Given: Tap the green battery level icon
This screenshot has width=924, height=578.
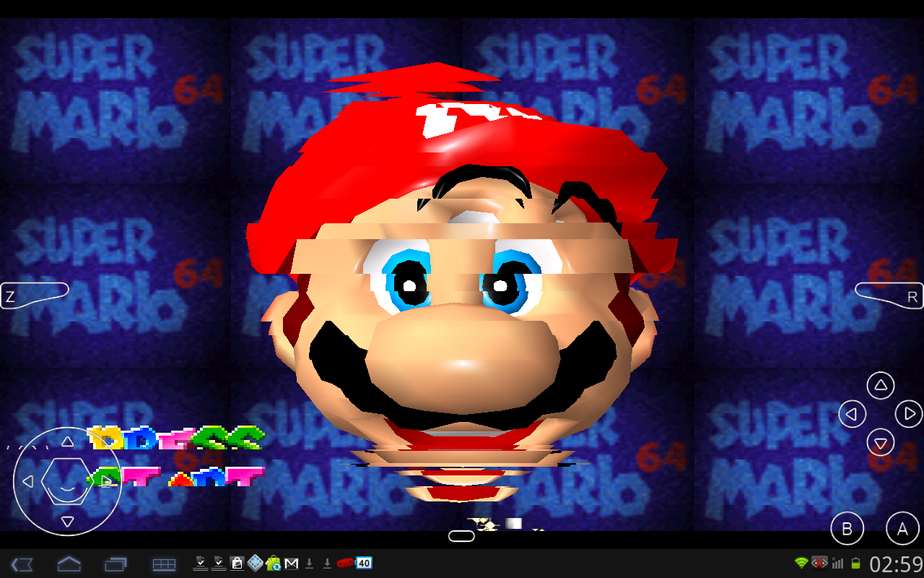Looking at the screenshot, I should [x=856, y=564].
